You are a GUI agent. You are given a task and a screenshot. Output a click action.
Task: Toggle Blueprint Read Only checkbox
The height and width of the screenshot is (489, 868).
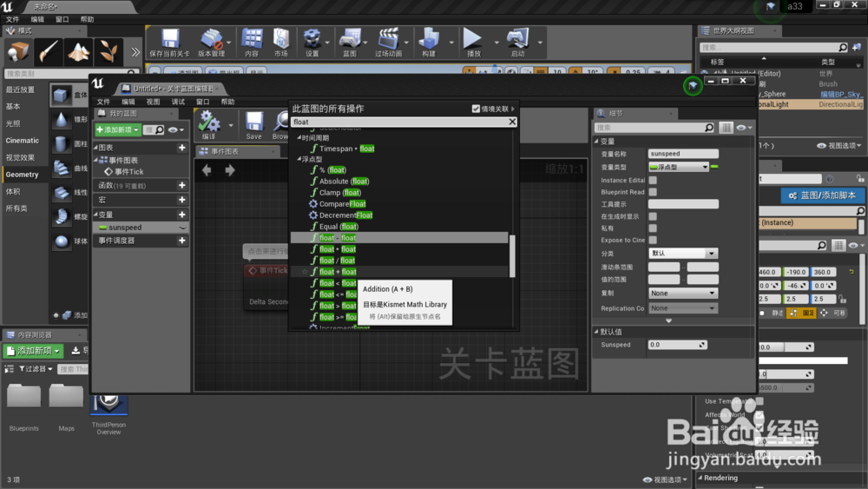coord(653,192)
